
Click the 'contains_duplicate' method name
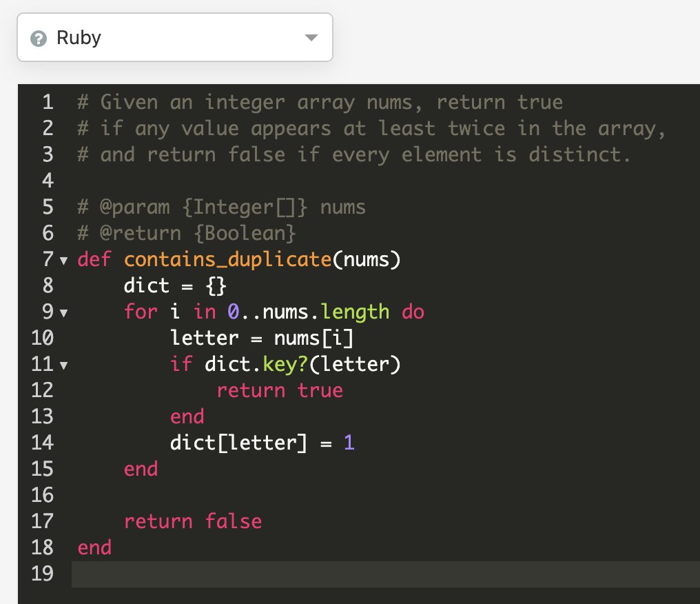(227, 260)
